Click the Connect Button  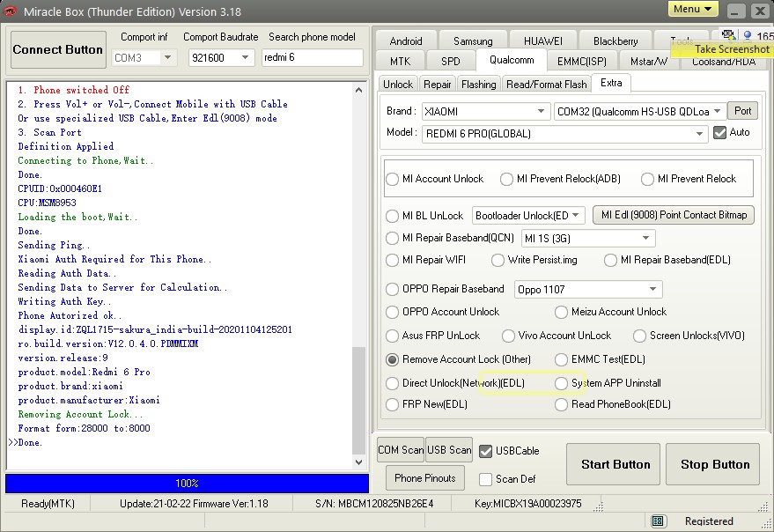[58, 50]
